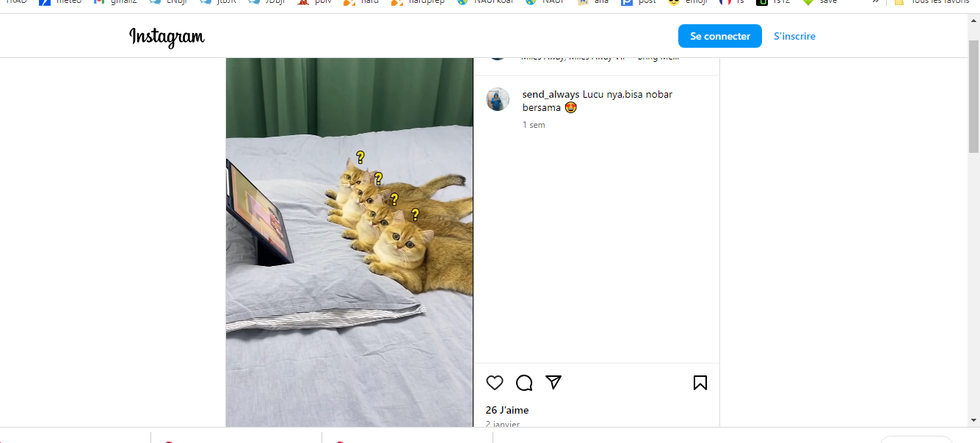Go to Instagram home via logo
The image size is (980, 443).
pos(167,36)
